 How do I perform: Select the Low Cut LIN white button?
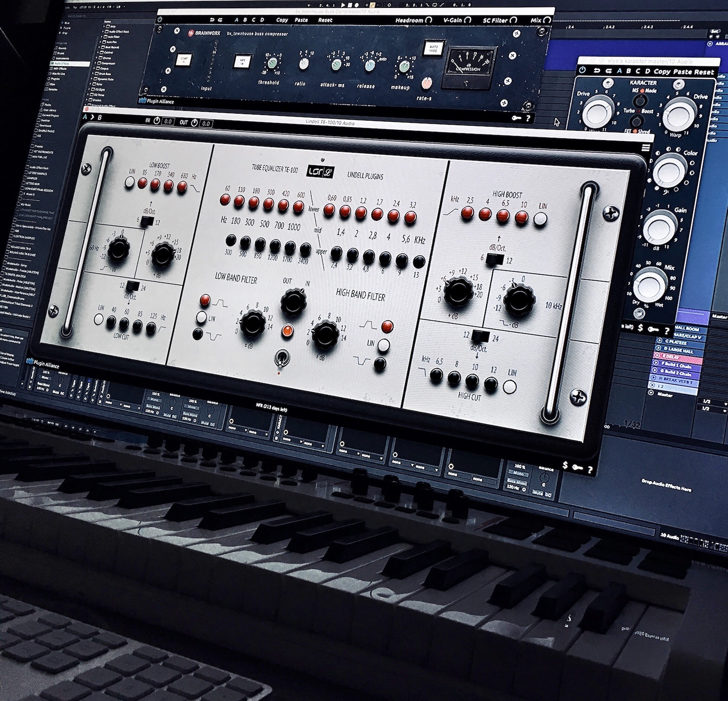[99, 319]
